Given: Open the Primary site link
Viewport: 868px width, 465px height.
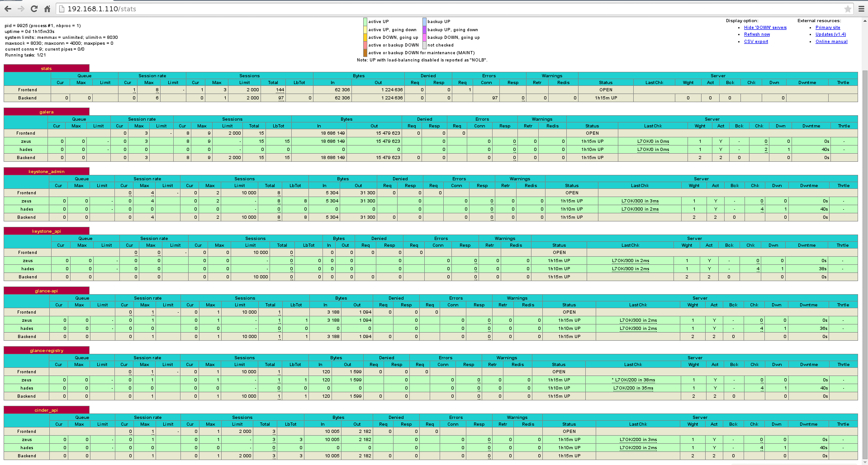Looking at the screenshot, I should (828, 28).
